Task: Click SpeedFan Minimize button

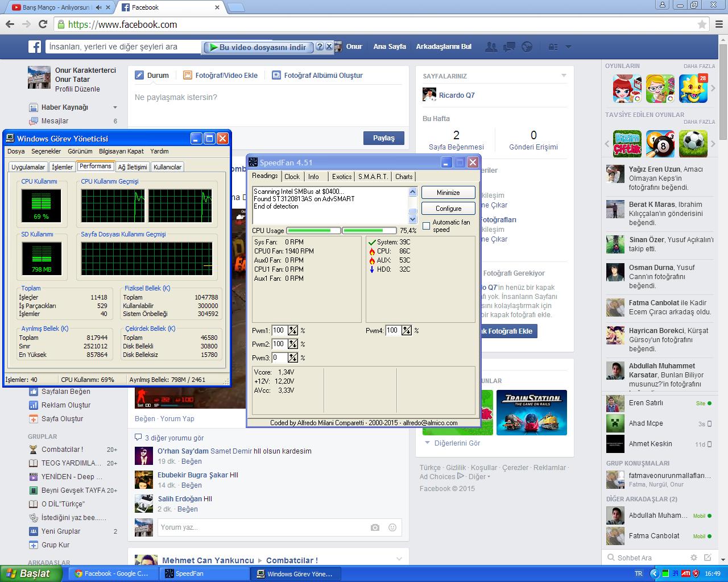Action: coord(448,193)
